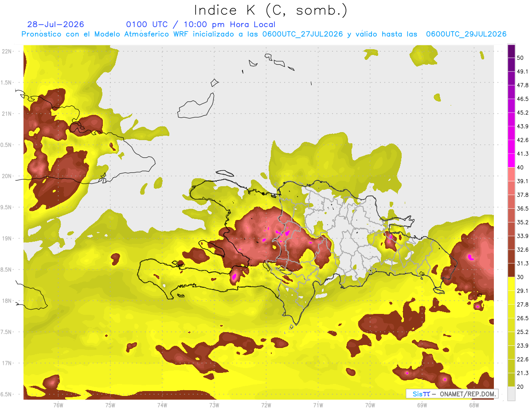Screen dimensions: 532x411
Task: Click the '45.2' color scale label
Action: point(523,113)
